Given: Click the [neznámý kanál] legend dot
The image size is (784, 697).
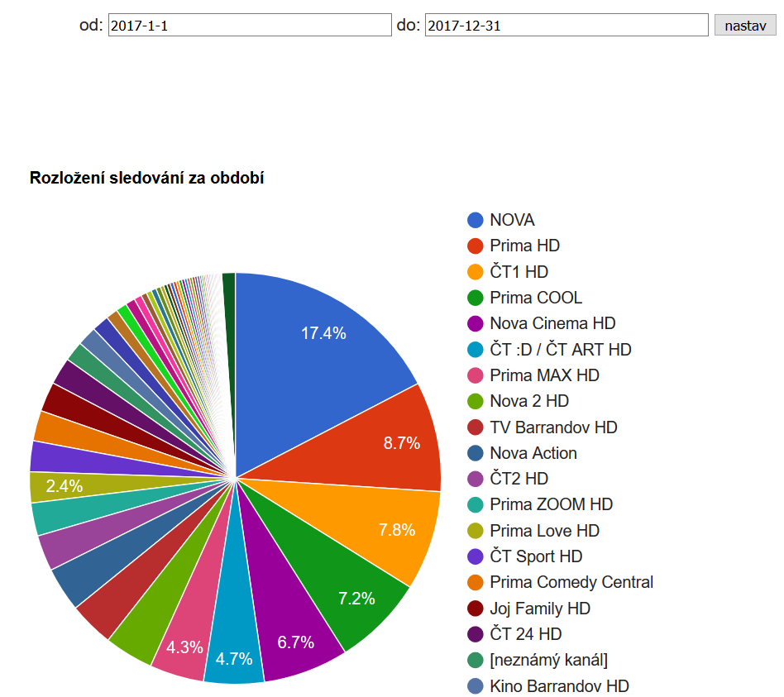Looking at the screenshot, I should [475, 660].
